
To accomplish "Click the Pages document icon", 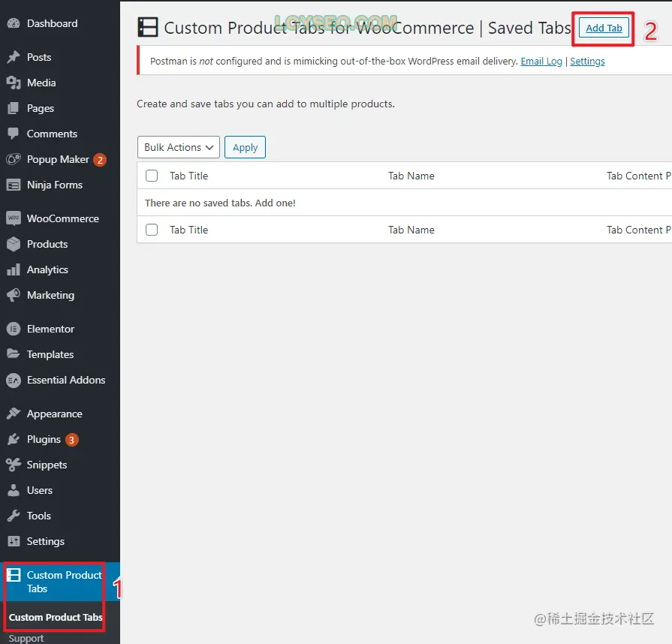I will (x=14, y=108).
